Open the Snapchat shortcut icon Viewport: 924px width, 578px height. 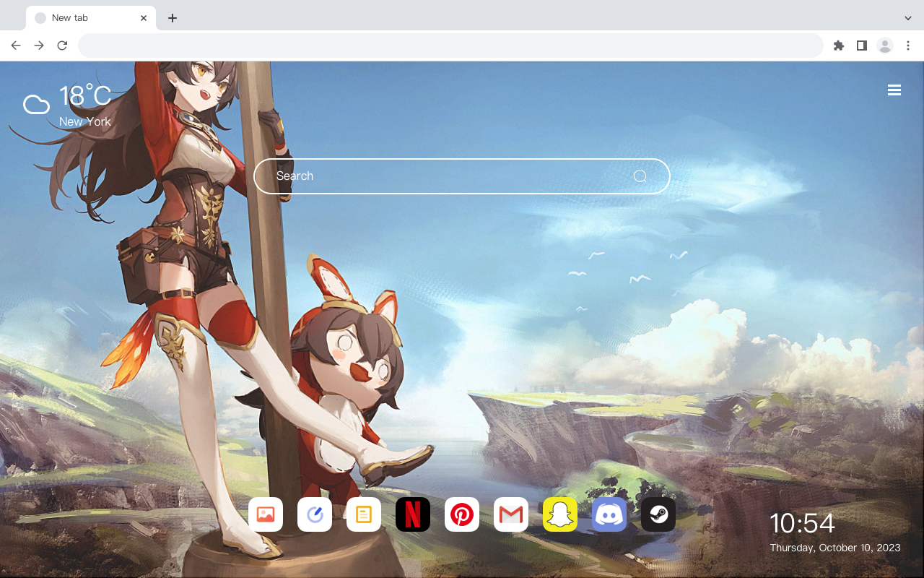click(560, 514)
